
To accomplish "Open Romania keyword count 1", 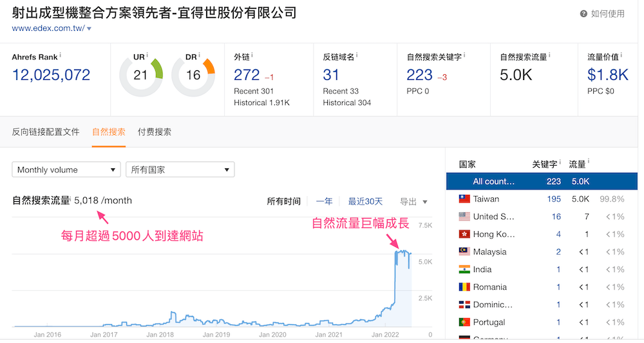I will click(558, 287).
